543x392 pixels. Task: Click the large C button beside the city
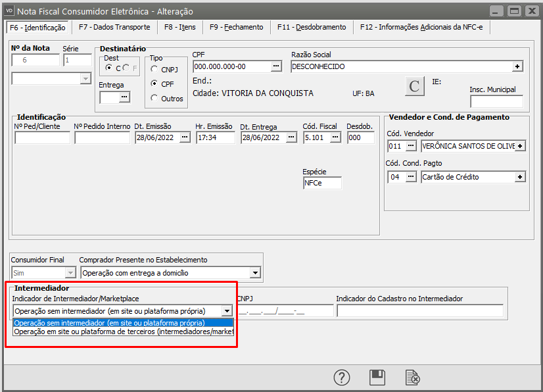pyautogui.click(x=414, y=87)
